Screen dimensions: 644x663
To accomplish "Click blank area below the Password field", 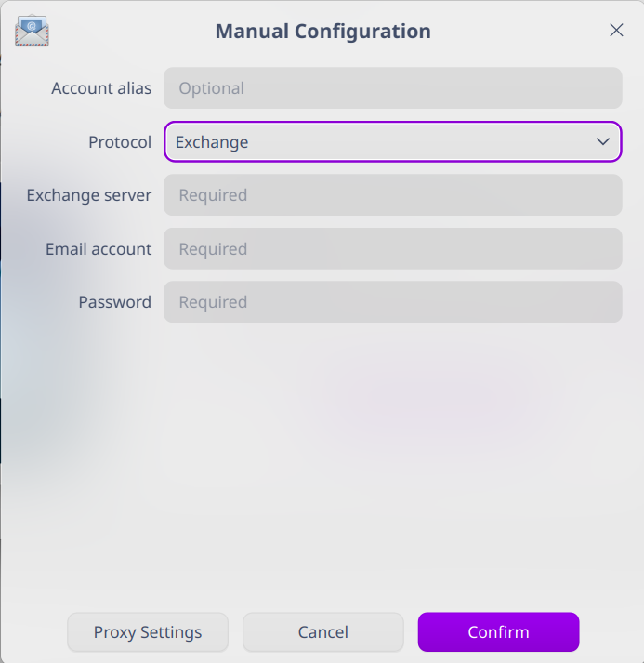I will (372, 446).
